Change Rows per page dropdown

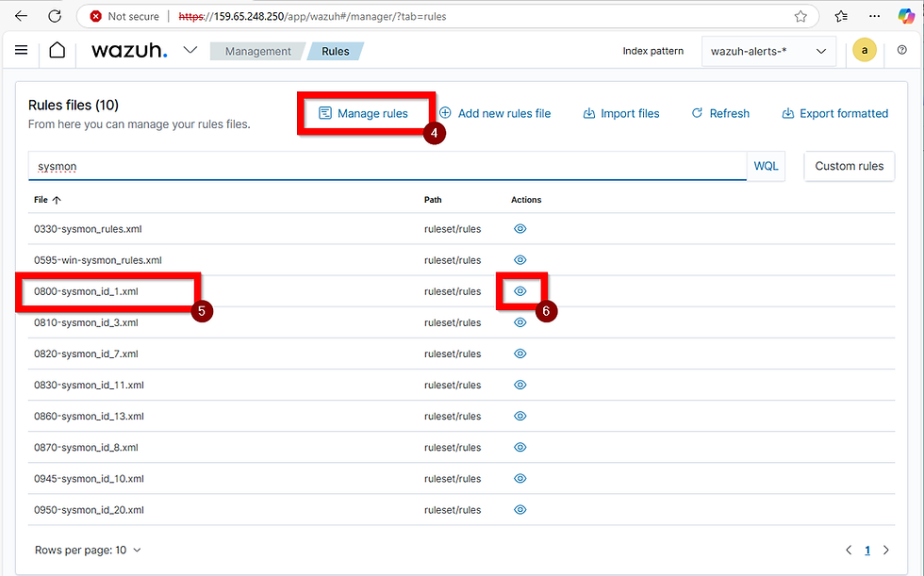point(88,551)
